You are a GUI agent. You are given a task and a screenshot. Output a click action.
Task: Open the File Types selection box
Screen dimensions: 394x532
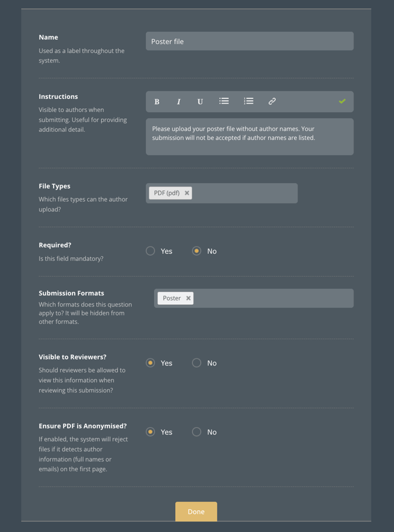click(x=244, y=193)
